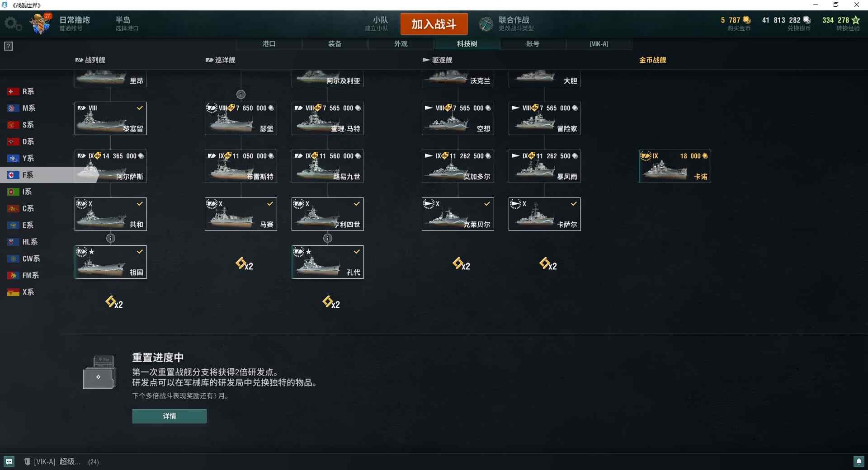This screenshot has width=868, height=470.
Task: Click the help question mark icon
Action: tap(9, 46)
